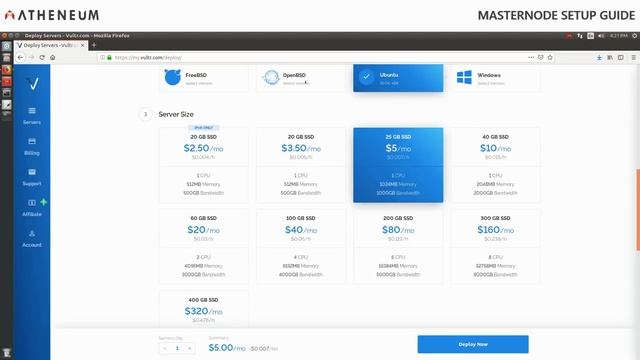640x360 pixels.
Task: Click the Deploy Now button
Action: [473, 344]
